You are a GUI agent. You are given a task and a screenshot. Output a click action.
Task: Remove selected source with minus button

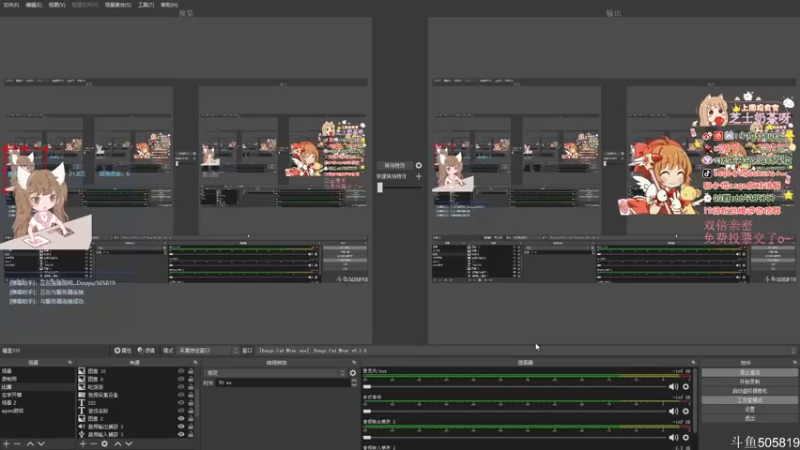point(93,444)
